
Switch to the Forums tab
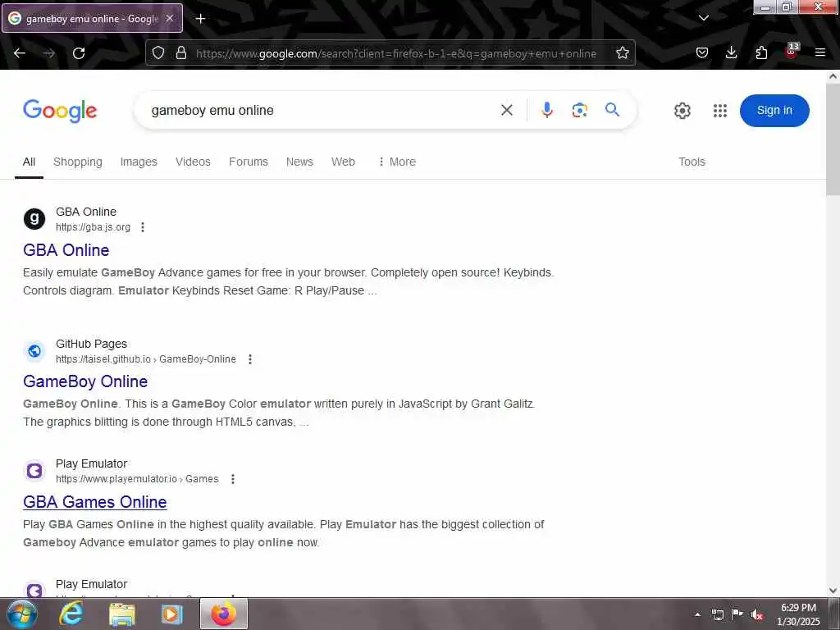(x=248, y=162)
